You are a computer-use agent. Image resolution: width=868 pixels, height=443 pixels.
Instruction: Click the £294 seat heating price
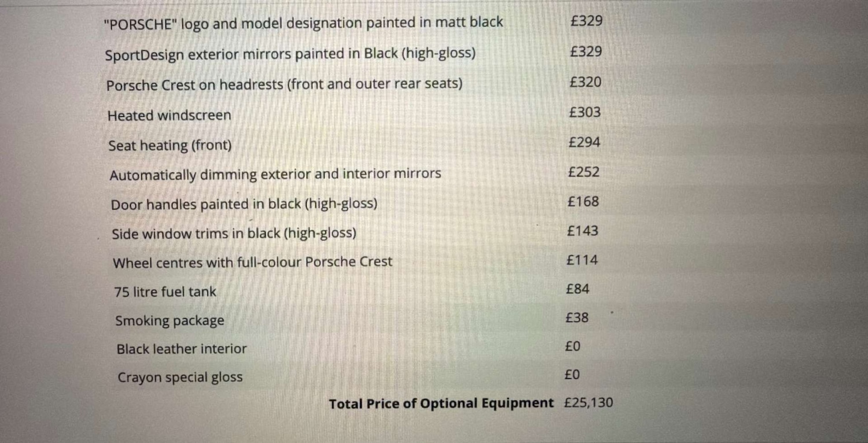pyautogui.click(x=584, y=142)
